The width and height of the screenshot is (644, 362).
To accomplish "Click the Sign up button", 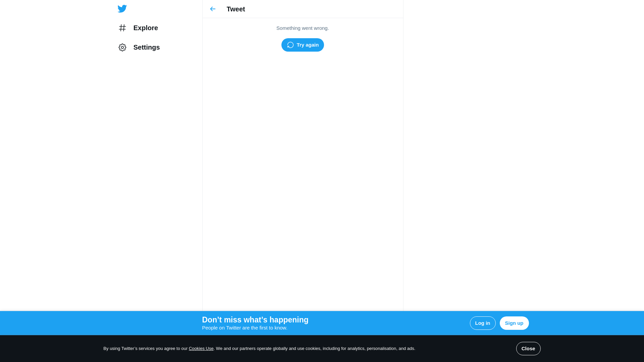I will pos(514,323).
